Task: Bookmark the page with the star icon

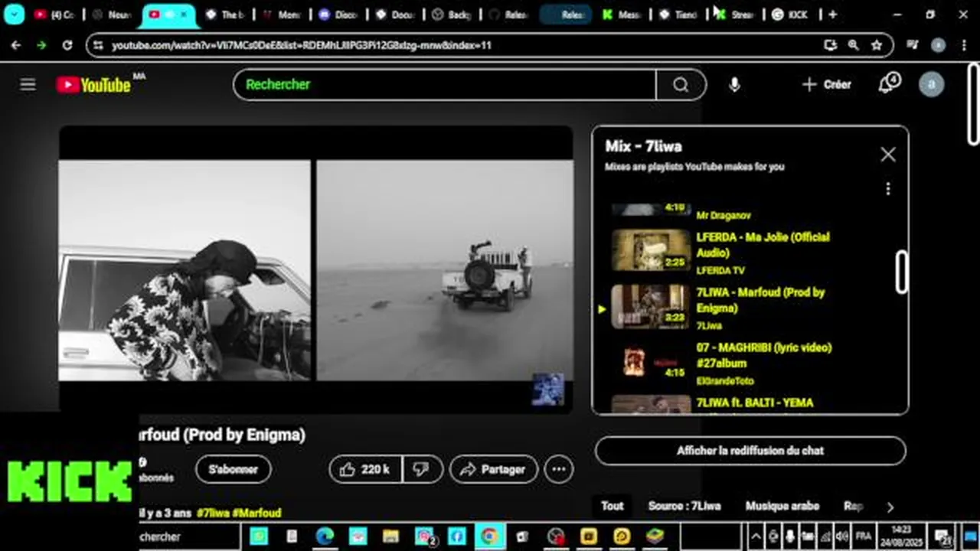Action: point(877,45)
